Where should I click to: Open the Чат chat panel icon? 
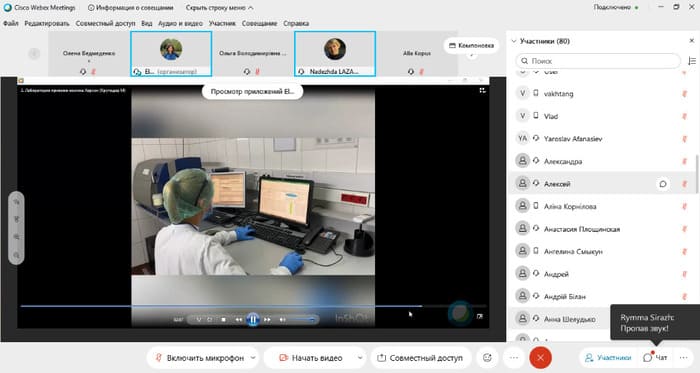pos(655,358)
